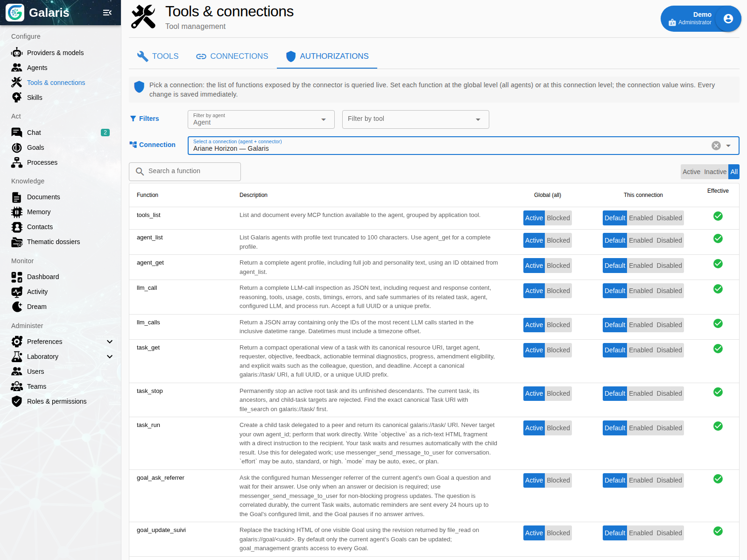Set agent_get global to Active
Viewport: 747px width, 560px height.
[534, 266]
